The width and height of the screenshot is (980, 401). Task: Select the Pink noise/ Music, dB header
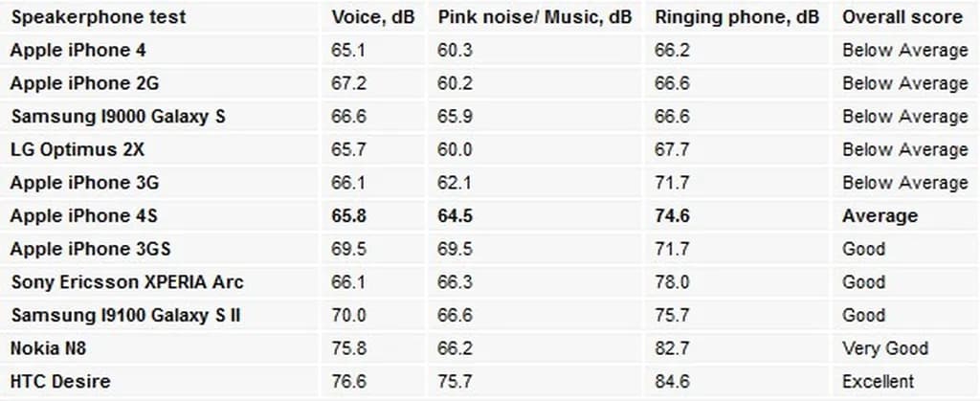click(535, 17)
